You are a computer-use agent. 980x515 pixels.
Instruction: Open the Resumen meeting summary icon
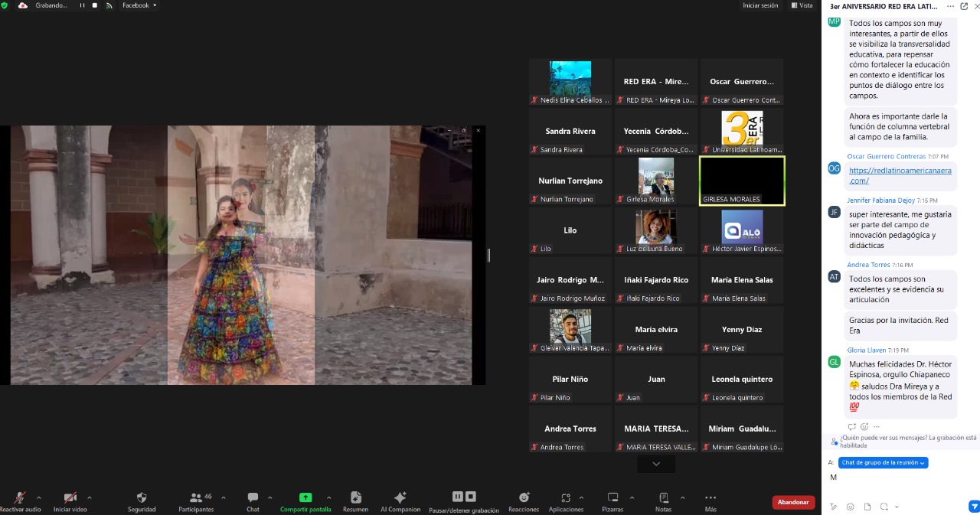pyautogui.click(x=355, y=497)
